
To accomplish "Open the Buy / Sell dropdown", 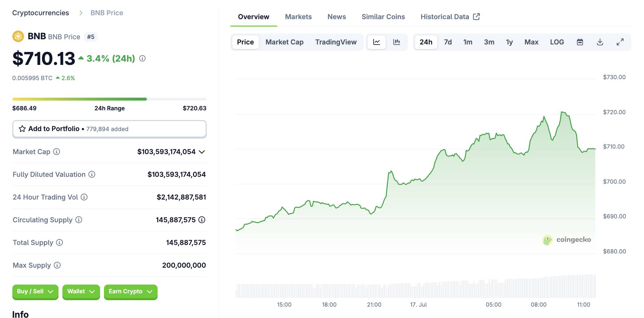I will tap(35, 291).
